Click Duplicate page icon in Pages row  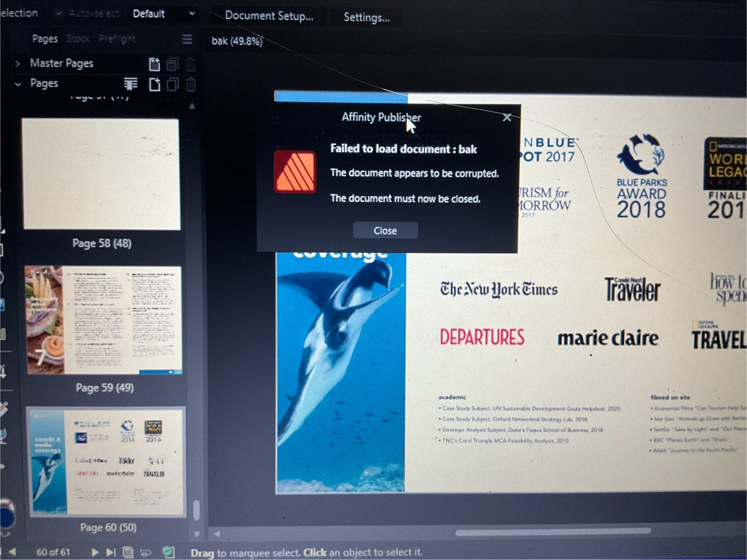[x=173, y=85]
